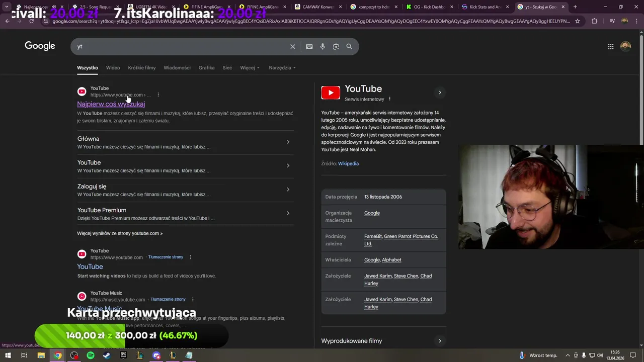This screenshot has height=362, width=644.
Task: Open the Windows Start menu
Action: tap(8, 355)
